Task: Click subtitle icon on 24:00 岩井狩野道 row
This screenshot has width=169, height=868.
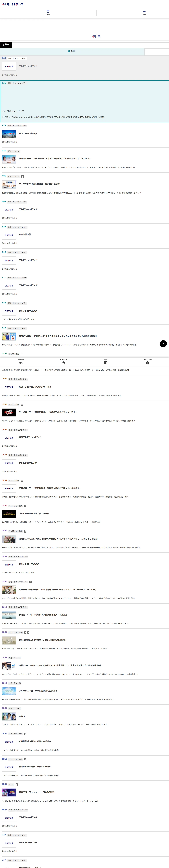Action: pyautogui.click(x=25, y=734)
